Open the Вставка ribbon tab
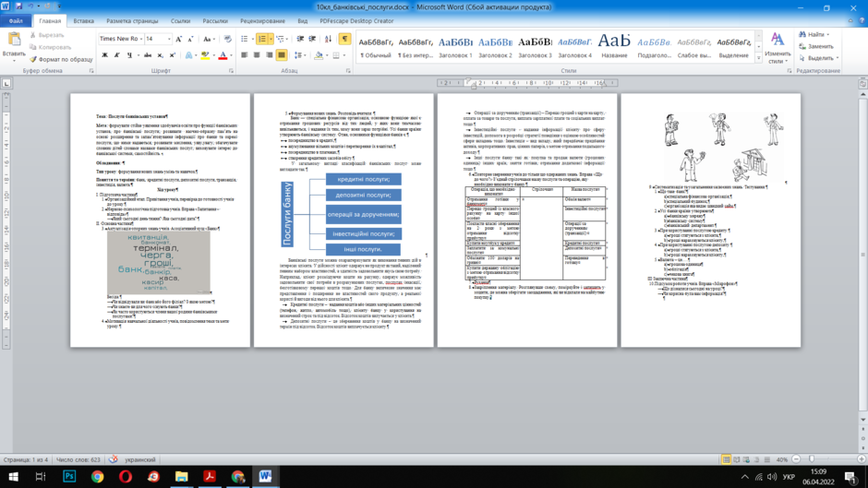This screenshot has height=488, width=868. [x=84, y=21]
